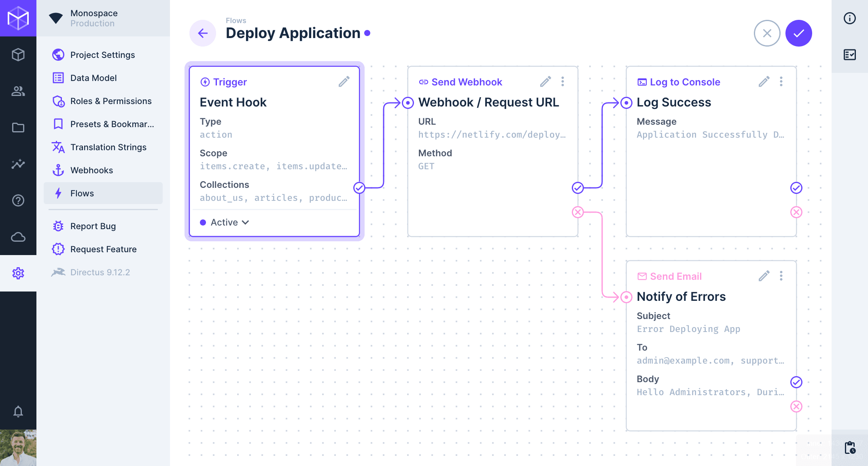
Task: Edit the Log to Console operation pencil
Action: pos(764,82)
